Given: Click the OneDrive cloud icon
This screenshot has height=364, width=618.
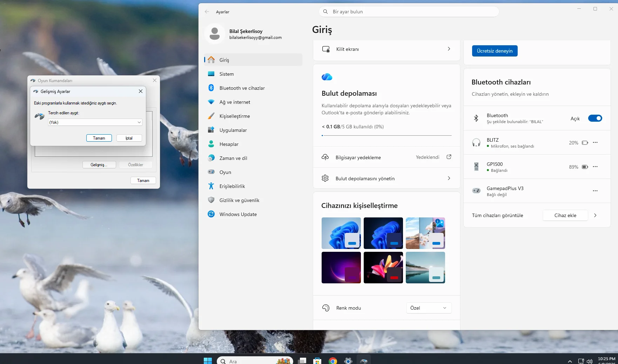Looking at the screenshot, I should coord(327,77).
